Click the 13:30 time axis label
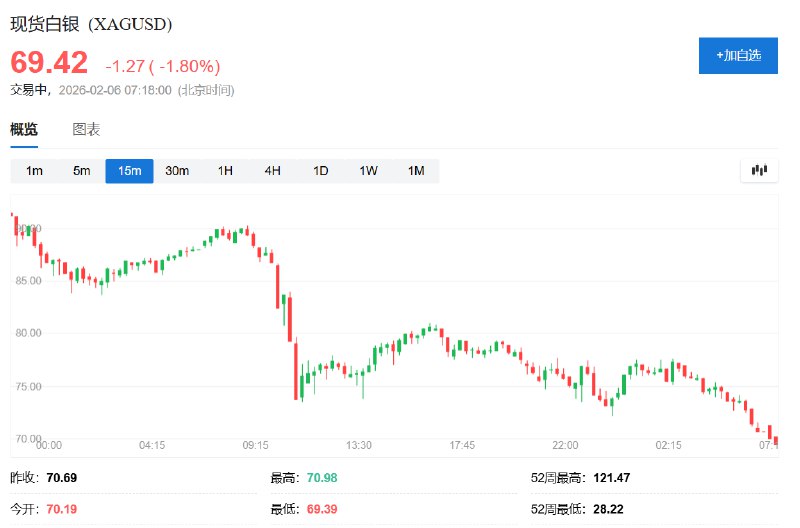Viewport: 800px width, 528px height. [x=359, y=445]
